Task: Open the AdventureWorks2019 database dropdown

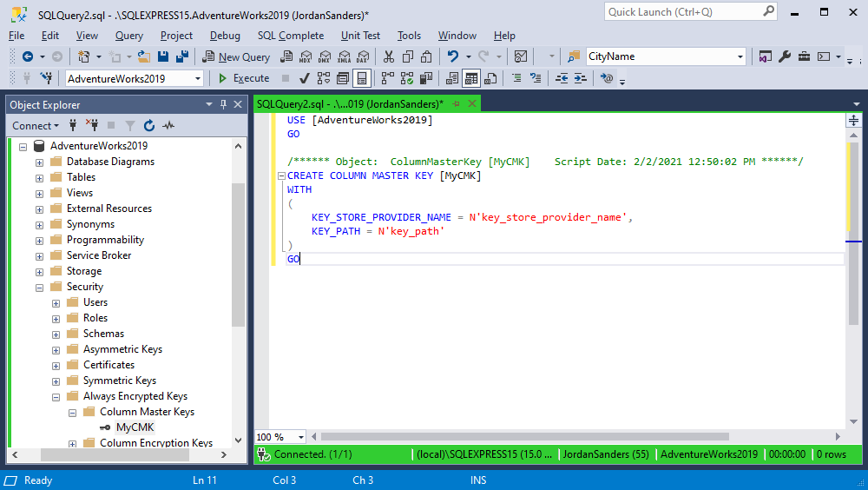Action: pyautogui.click(x=198, y=78)
